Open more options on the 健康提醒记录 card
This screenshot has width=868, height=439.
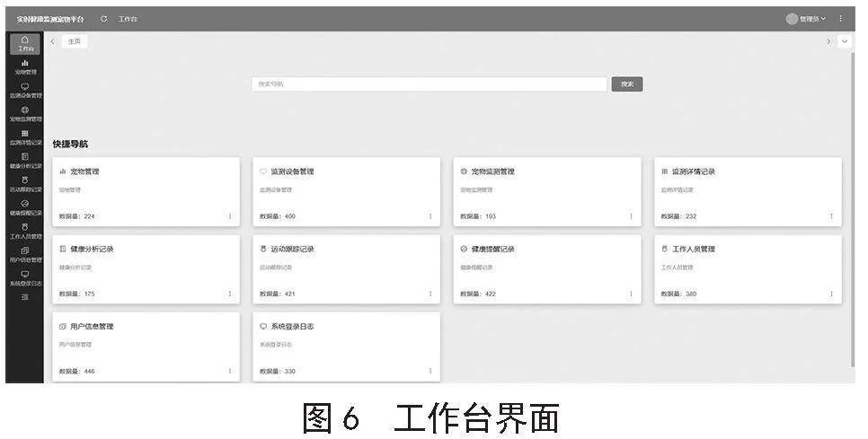(631, 294)
